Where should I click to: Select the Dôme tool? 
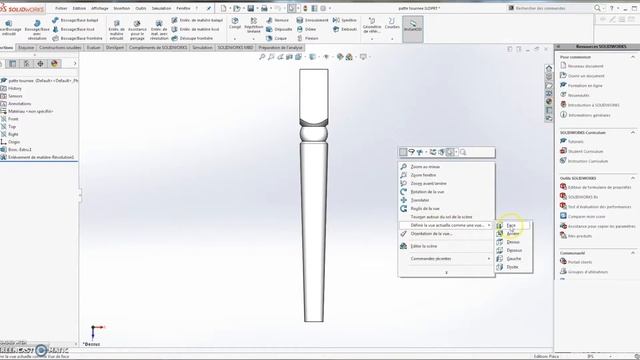[307, 29]
